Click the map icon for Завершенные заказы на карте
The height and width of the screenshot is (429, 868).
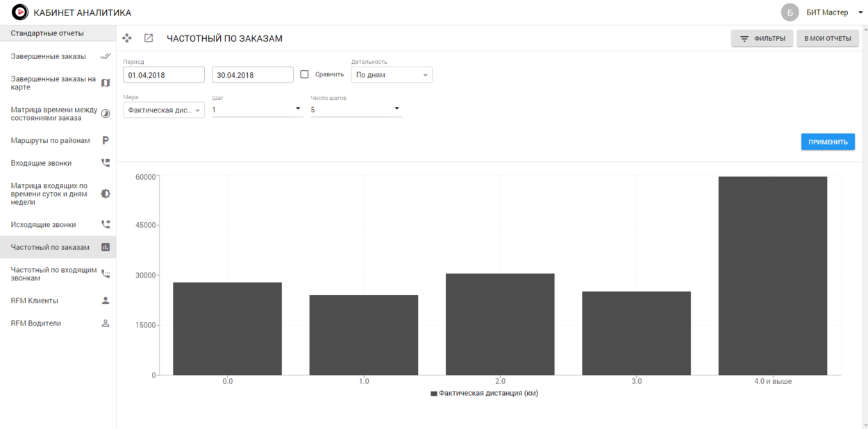pyautogui.click(x=106, y=83)
